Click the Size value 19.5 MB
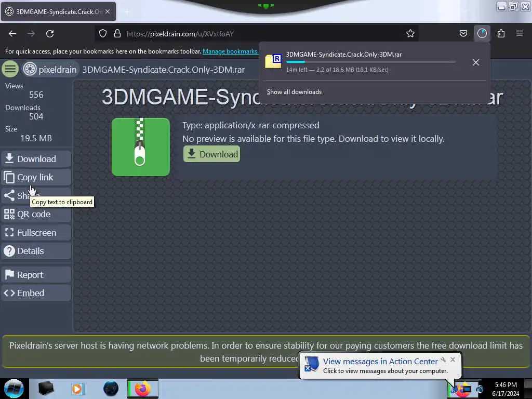The height and width of the screenshot is (399, 532). tap(36, 138)
